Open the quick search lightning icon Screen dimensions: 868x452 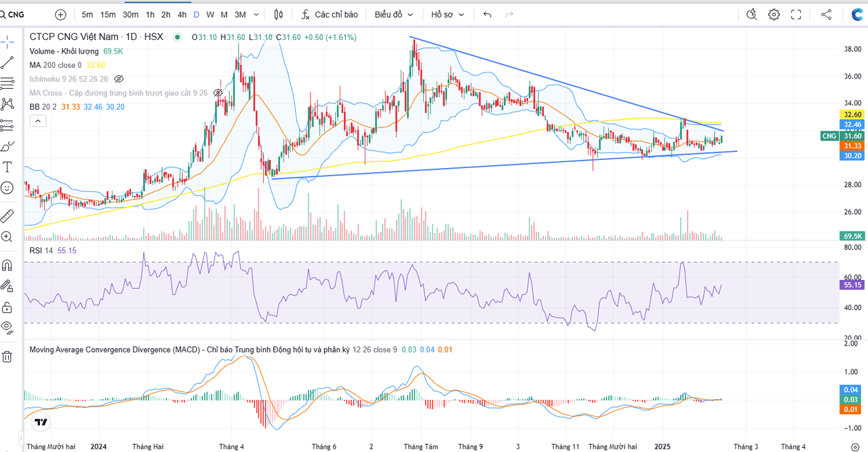point(751,14)
